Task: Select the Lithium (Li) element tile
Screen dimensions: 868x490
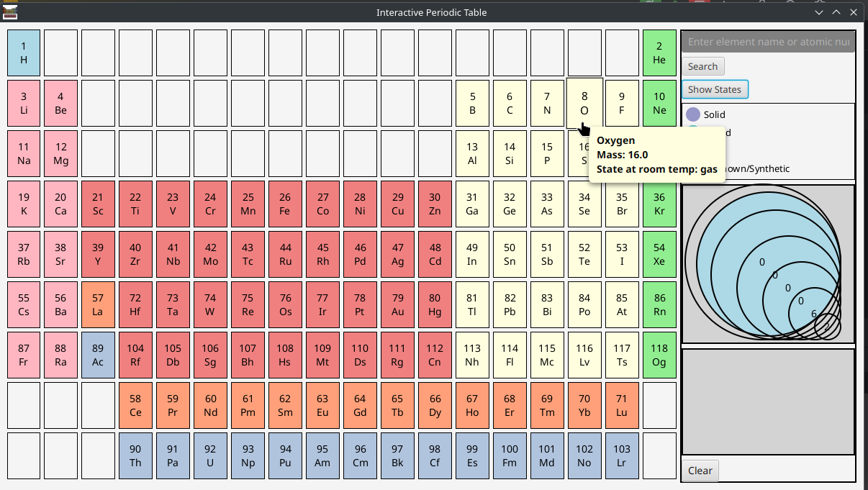Action: pyautogui.click(x=24, y=103)
